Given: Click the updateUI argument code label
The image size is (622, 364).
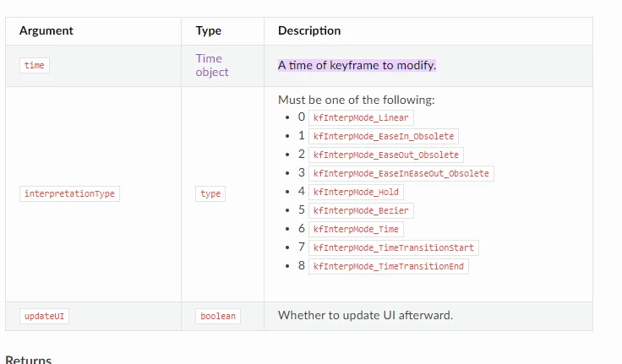Looking at the screenshot, I should click(45, 316).
